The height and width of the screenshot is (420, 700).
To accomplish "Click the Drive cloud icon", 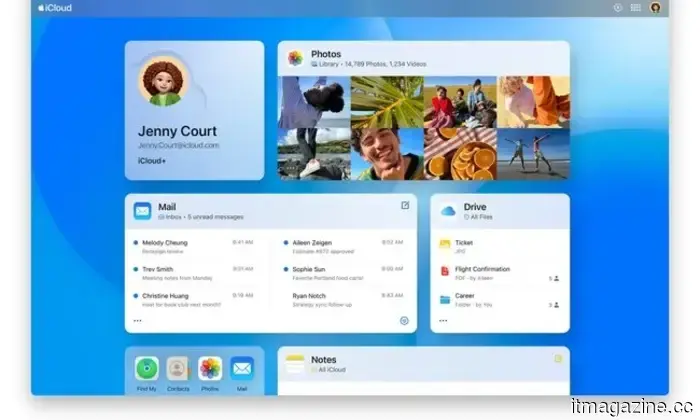I will coord(448,211).
